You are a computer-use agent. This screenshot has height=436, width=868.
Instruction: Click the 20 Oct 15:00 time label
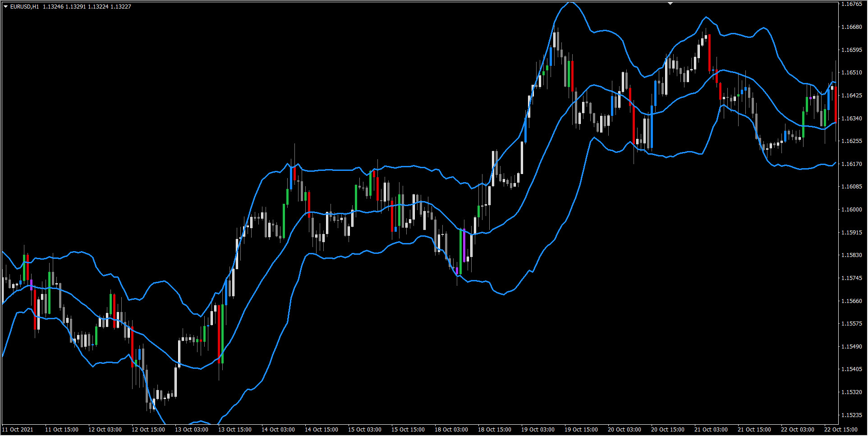pyautogui.click(x=668, y=430)
